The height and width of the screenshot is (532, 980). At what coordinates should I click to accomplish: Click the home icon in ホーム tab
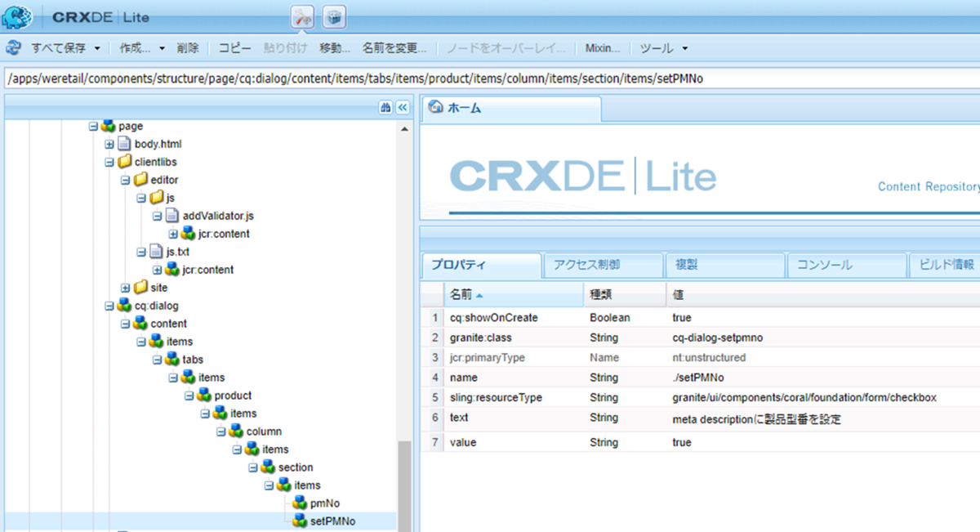(x=436, y=108)
